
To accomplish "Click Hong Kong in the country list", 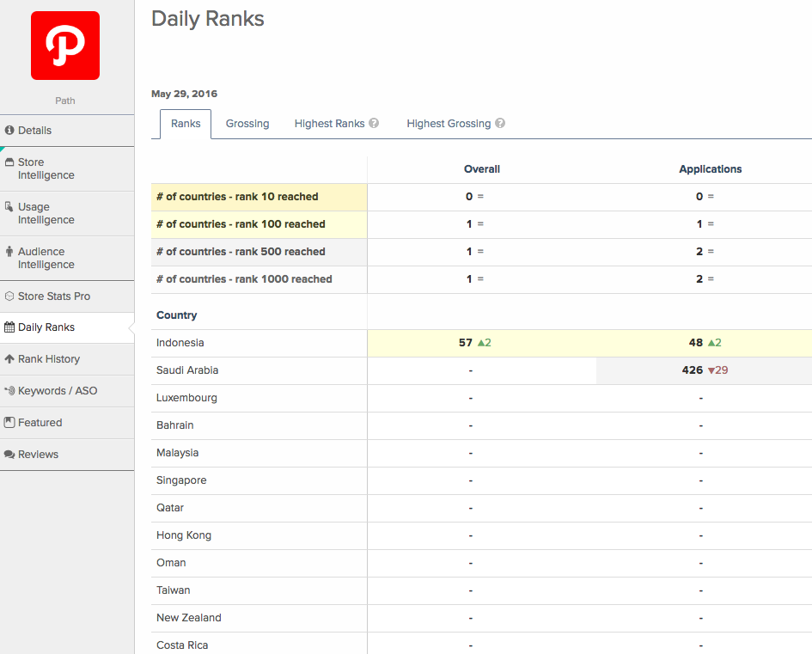I will point(184,535).
